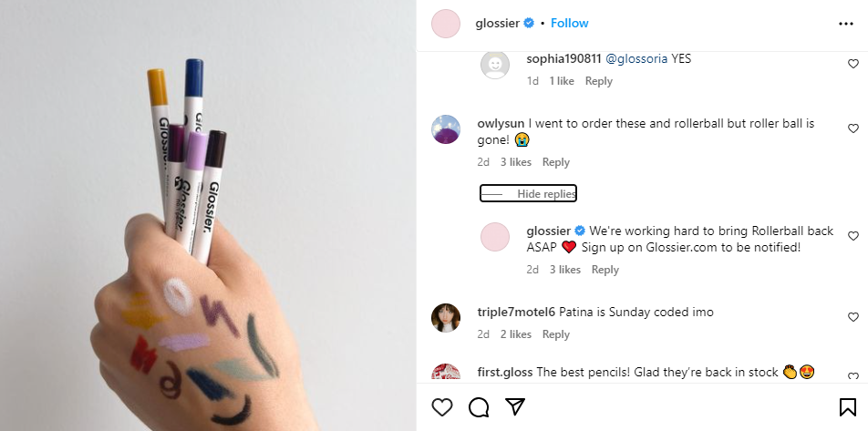View the 3 likes on owlysun's comment
The image size is (868, 431).
coord(514,162)
